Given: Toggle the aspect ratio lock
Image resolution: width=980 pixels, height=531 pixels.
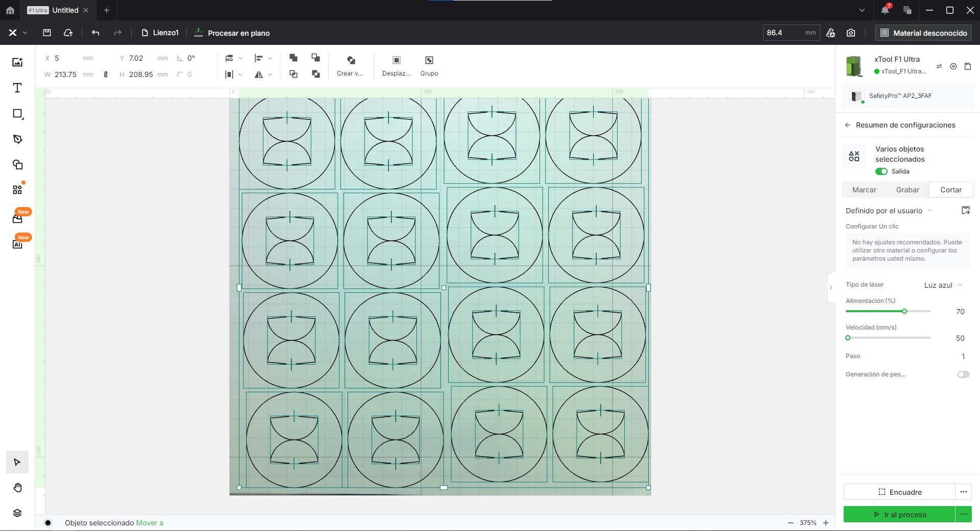Looking at the screenshot, I should pos(106,74).
